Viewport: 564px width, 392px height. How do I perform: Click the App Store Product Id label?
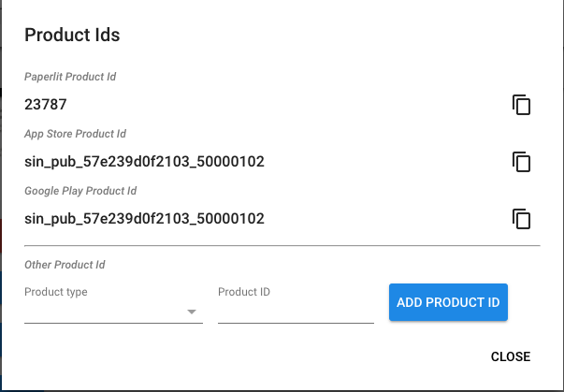(75, 134)
